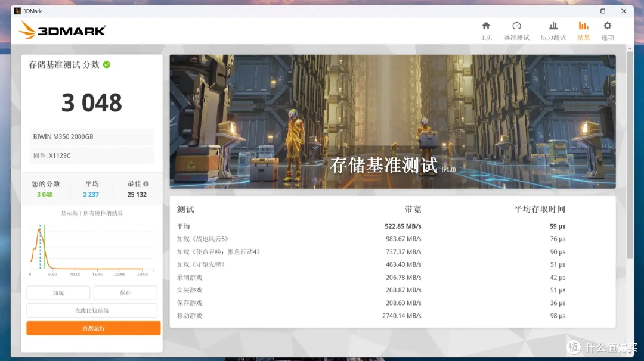Click the 2740.14 MB/s bandwidth value
This screenshot has height=361, width=644.
402,316
